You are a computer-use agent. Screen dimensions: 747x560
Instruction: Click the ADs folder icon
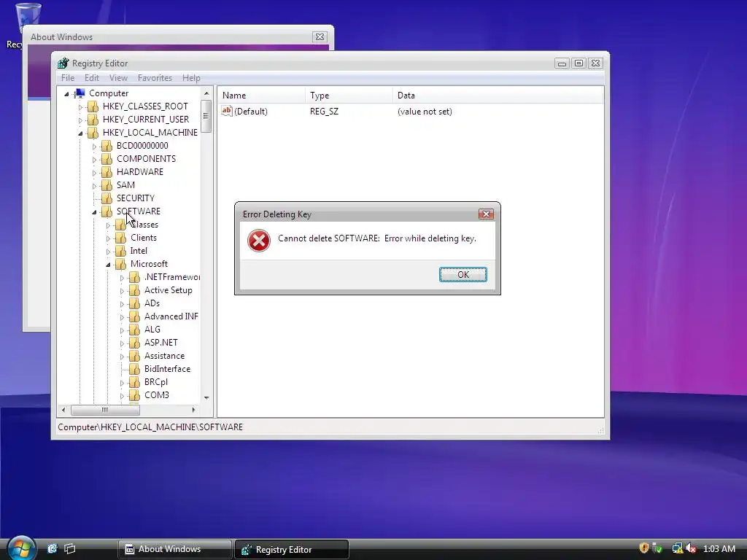134,303
